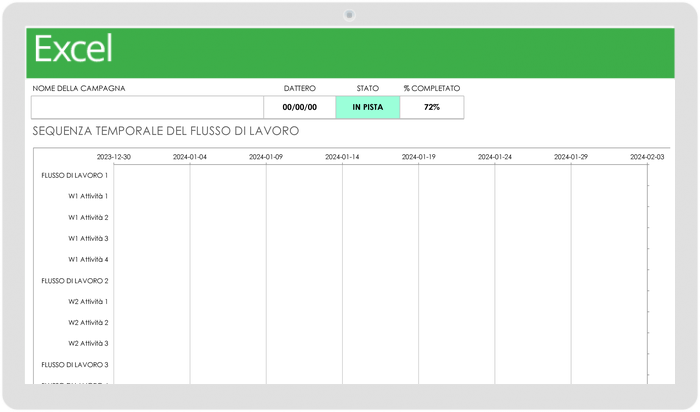Click the 00/00/00 date cell
The height and width of the screenshot is (412, 700).
point(299,107)
